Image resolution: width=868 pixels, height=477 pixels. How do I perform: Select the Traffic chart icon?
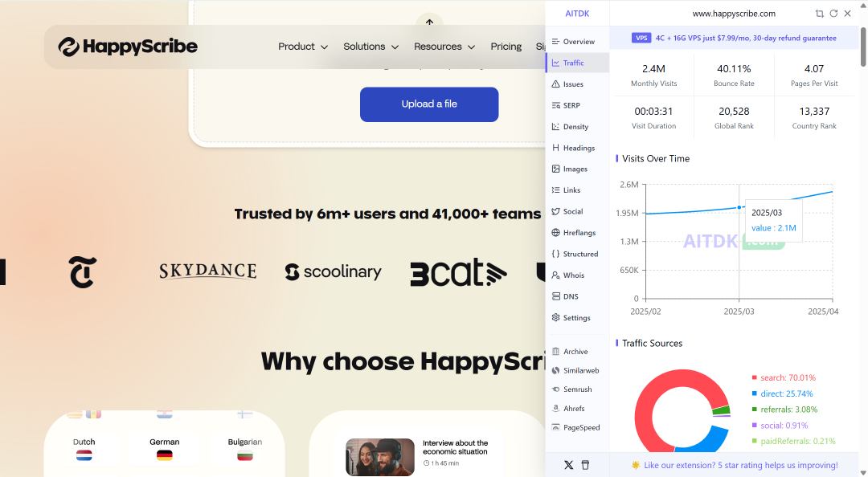pyautogui.click(x=556, y=63)
